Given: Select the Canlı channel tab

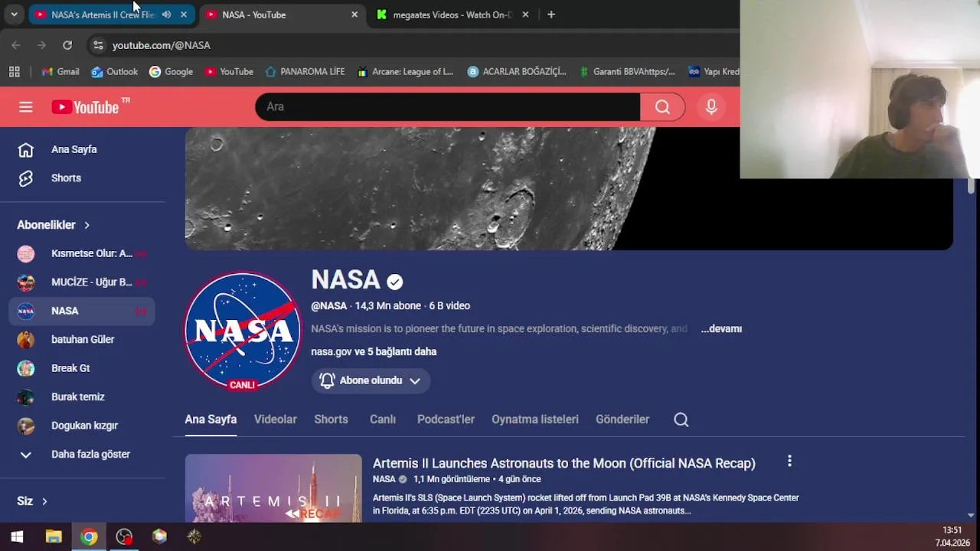Looking at the screenshot, I should click(x=383, y=419).
